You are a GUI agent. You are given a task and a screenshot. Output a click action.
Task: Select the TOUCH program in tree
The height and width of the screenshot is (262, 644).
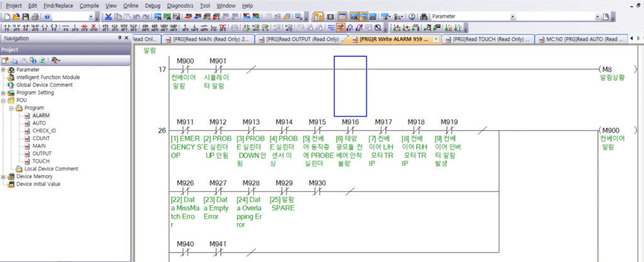[x=41, y=161]
